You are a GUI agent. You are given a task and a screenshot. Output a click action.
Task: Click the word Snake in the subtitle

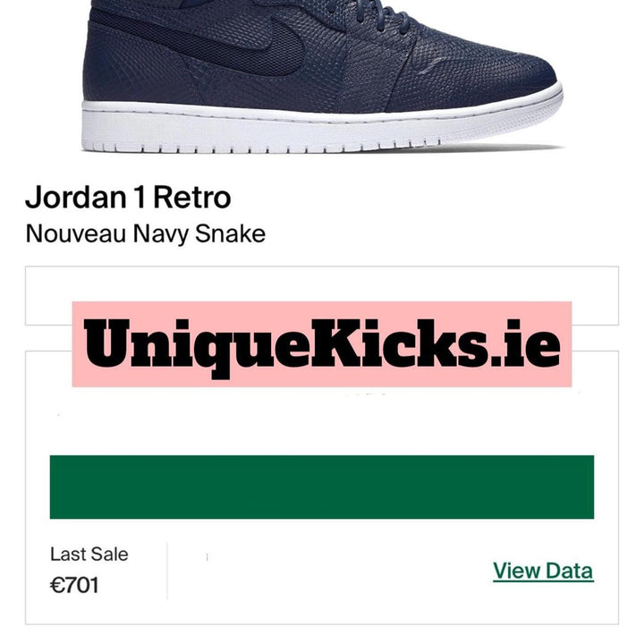(230, 234)
